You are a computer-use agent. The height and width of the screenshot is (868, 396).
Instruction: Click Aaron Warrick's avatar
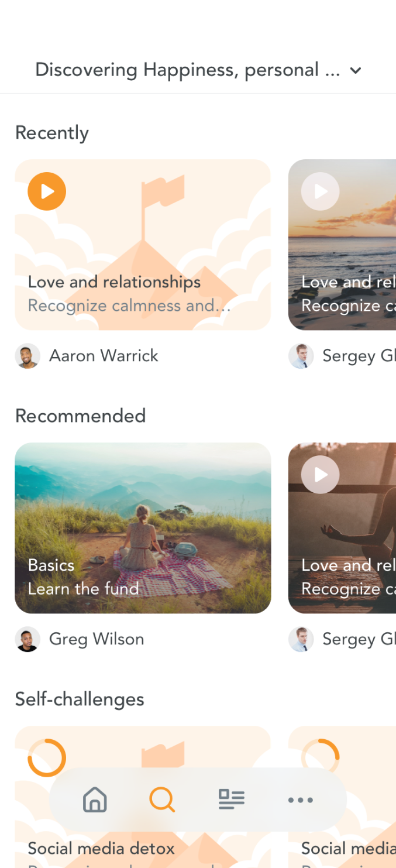point(27,356)
